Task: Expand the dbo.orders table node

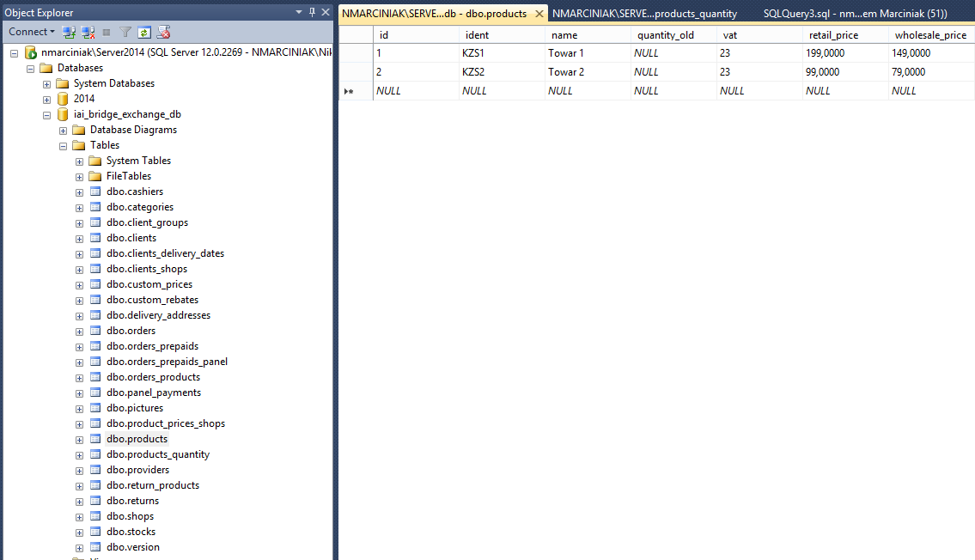Action: (80, 331)
